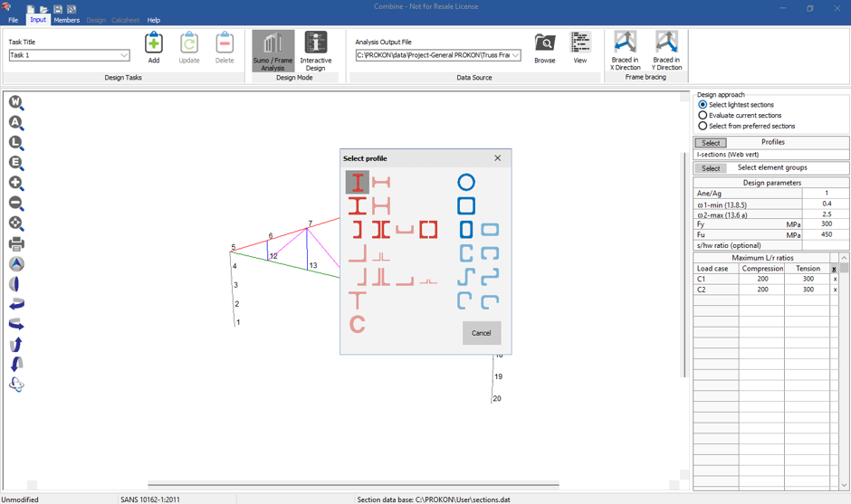Click the ratios table scroll-up arrow
851x504 pixels.
click(844, 257)
